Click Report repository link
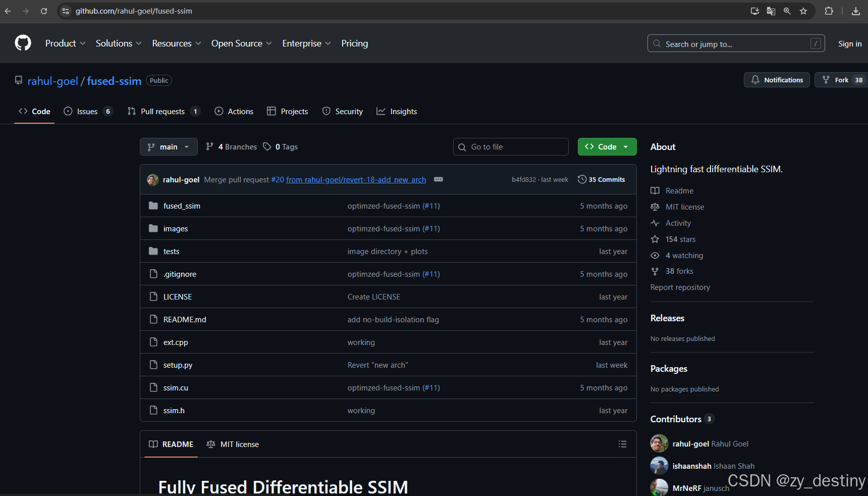Image resolution: width=868 pixels, height=496 pixels. (x=680, y=287)
